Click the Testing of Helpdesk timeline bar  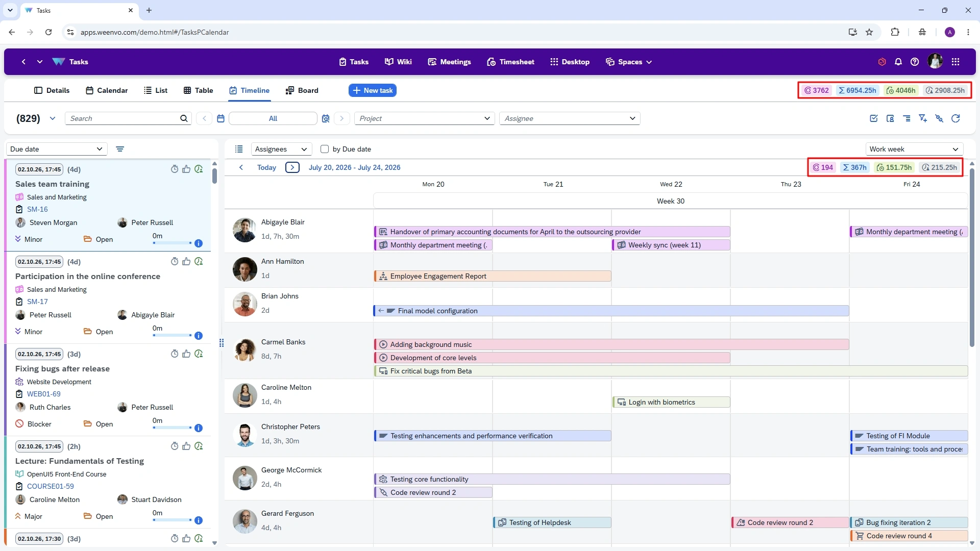pos(552,522)
